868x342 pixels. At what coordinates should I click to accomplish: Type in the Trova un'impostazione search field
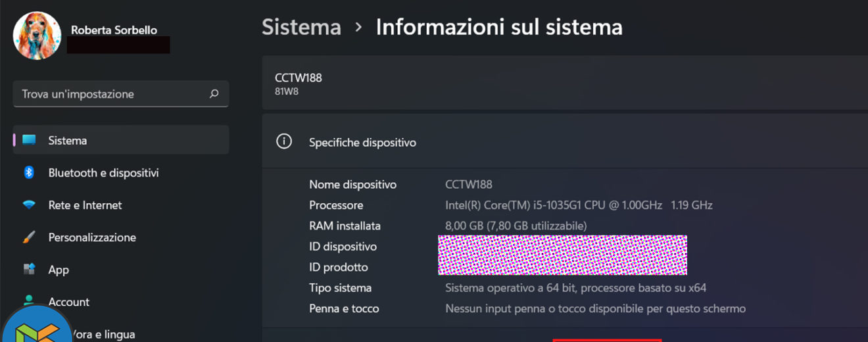pos(112,94)
